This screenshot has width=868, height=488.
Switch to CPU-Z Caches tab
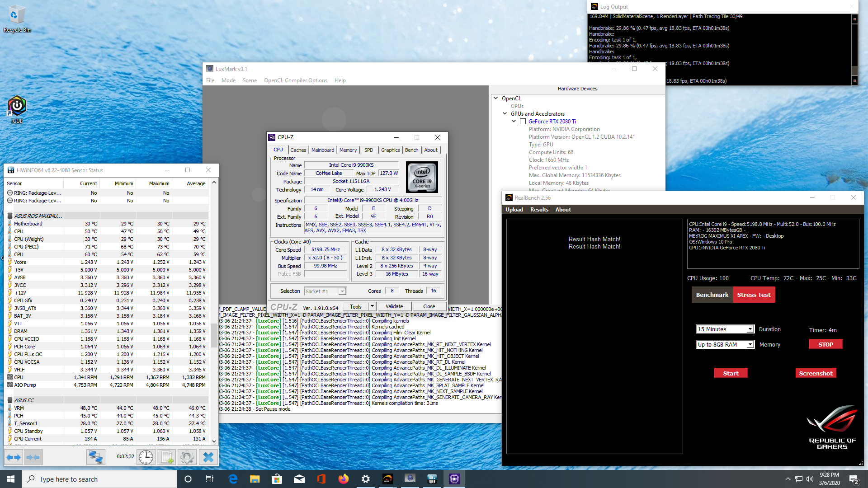[x=298, y=150]
